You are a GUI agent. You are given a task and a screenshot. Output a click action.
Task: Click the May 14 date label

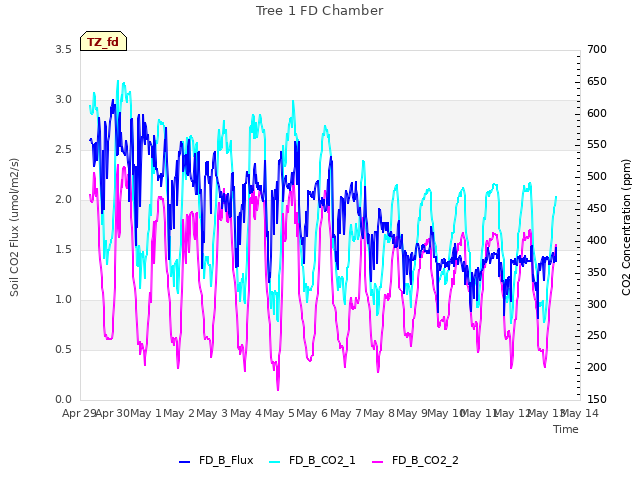580,413
